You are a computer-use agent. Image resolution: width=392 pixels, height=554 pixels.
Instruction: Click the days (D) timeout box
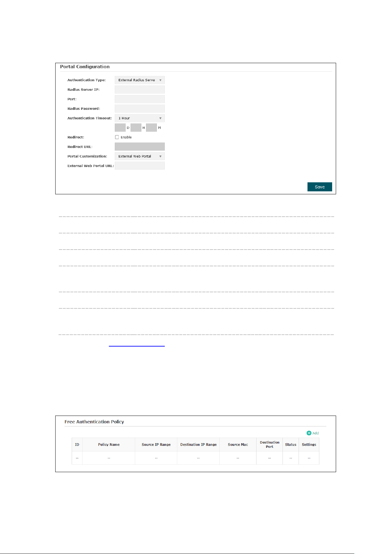click(x=120, y=128)
